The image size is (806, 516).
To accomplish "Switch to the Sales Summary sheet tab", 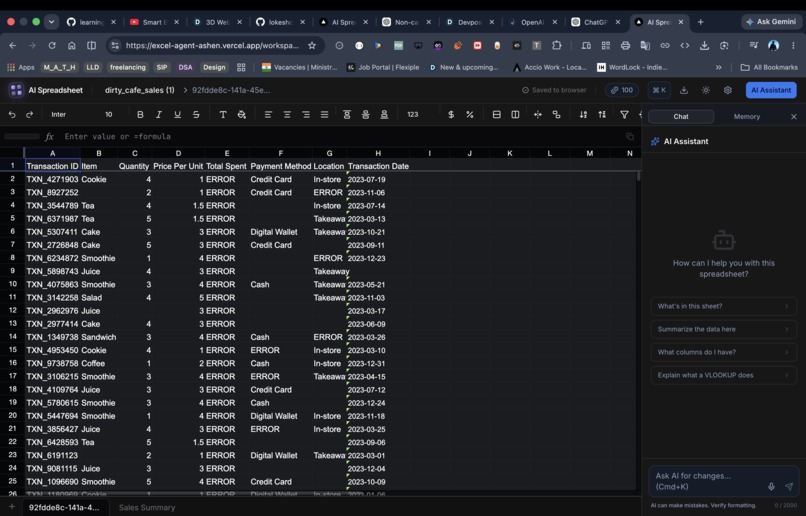I will pos(147,507).
